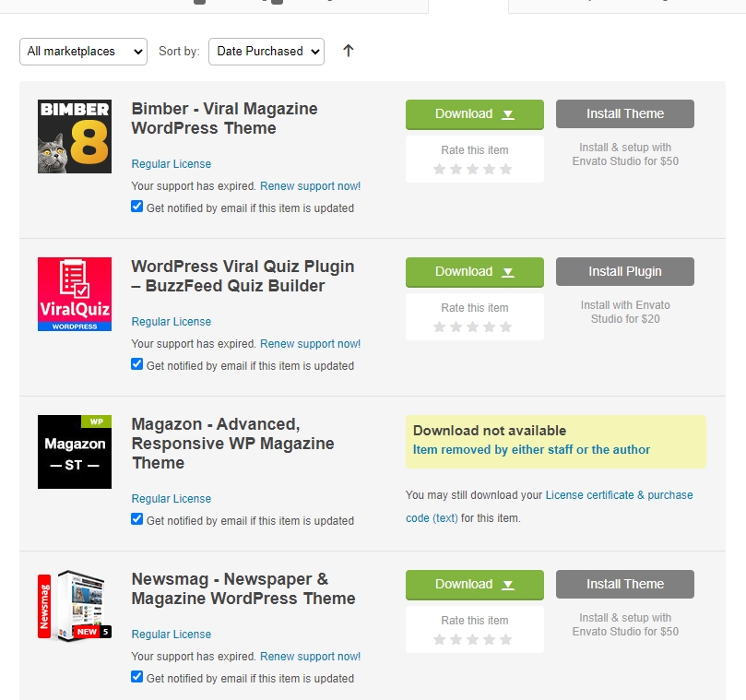This screenshot has width=746, height=700.
Task: Rate Bimber two stars
Action: (456, 169)
